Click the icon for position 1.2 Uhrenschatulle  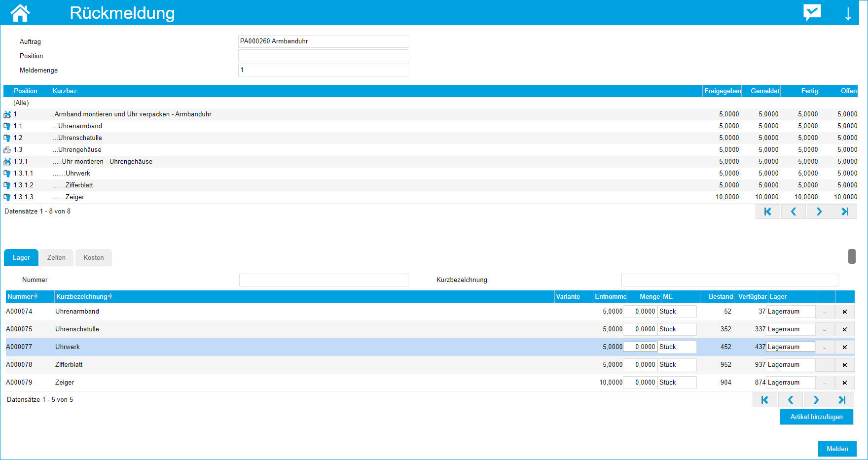tap(7, 138)
